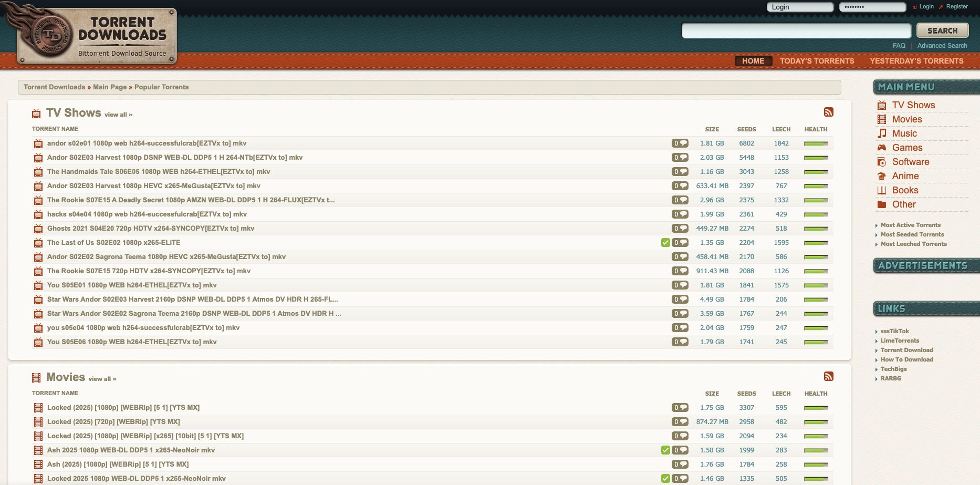Screen dimensions: 980x485
Task: Open the Music note icon in Main Menu
Action: [x=881, y=133]
